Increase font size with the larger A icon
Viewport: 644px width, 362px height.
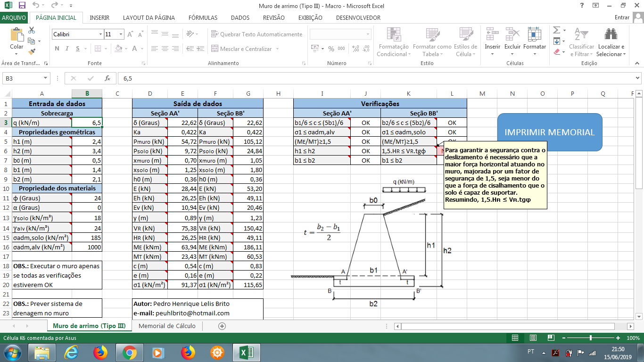(130, 34)
